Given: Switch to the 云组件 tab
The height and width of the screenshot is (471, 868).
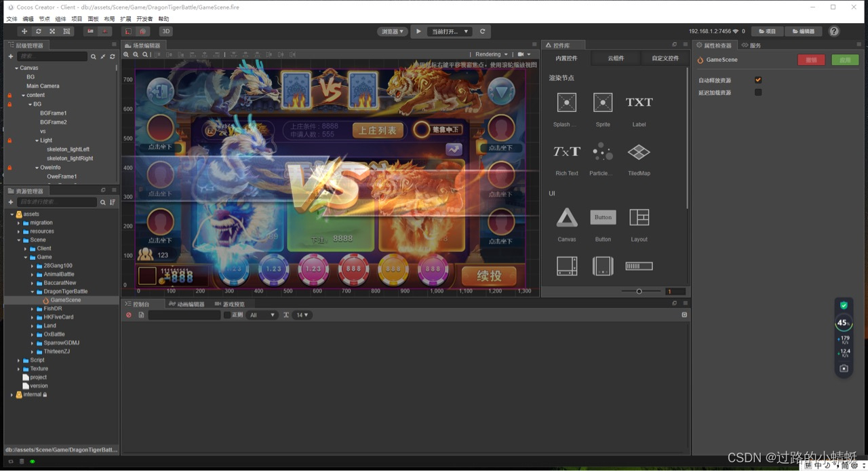Looking at the screenshot, I should (x=616, y=58).
